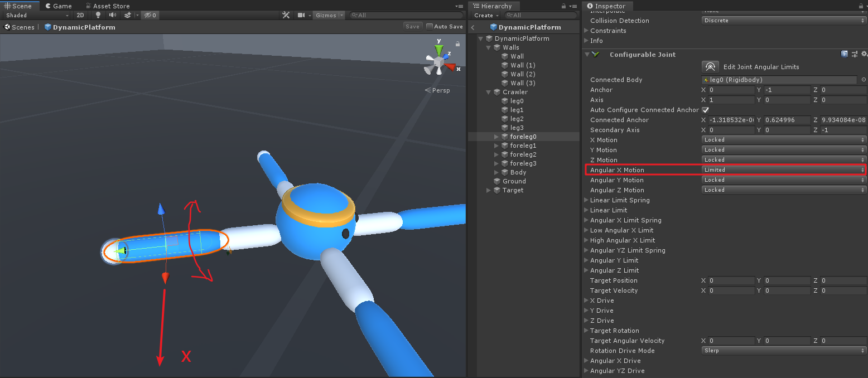Toggle scene effects layers icon
868x378 pixels.
pyautogui.click(x=128, y=15)
